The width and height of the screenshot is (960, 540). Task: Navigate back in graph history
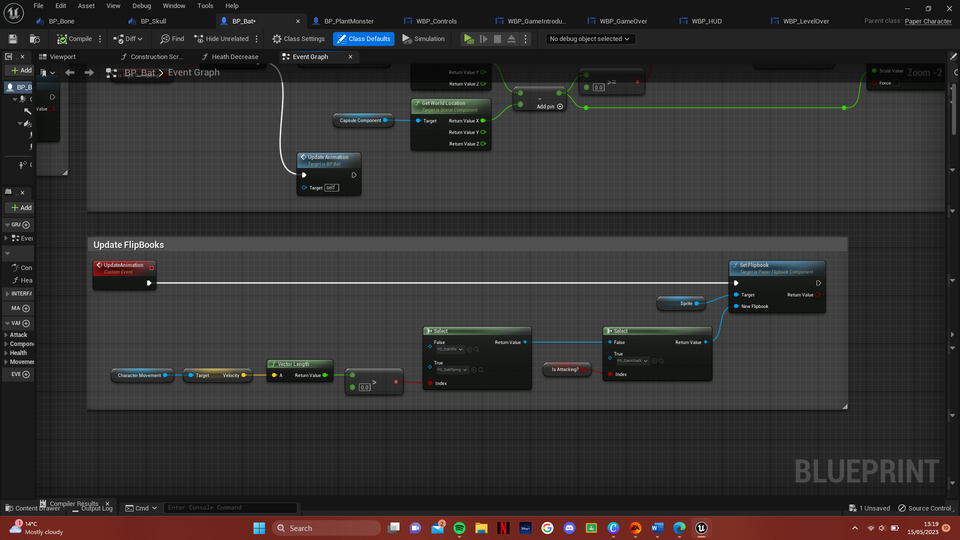[x=70, y=72]
